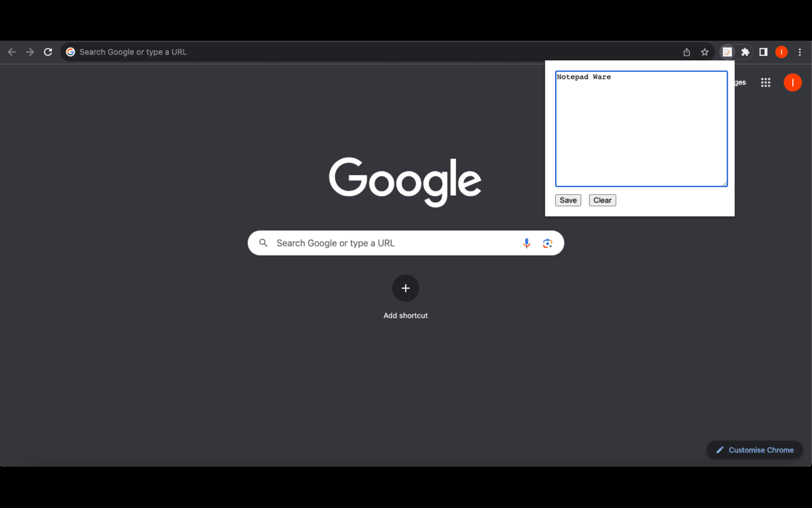Screen dimensions: 812x508
Task: Reload the current page
Action: point(48,52)
